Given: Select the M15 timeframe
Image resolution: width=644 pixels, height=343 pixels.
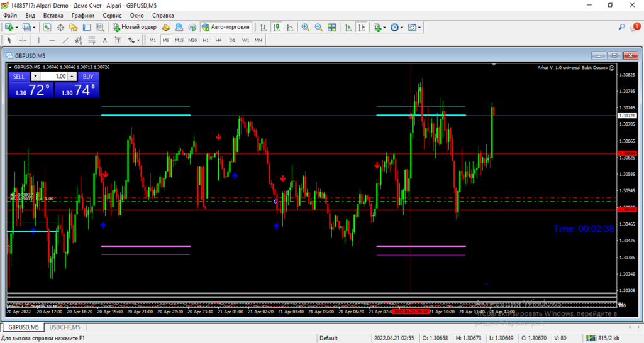Looking at the screenshot, I should pyautogui.click(x=179, y=40).
